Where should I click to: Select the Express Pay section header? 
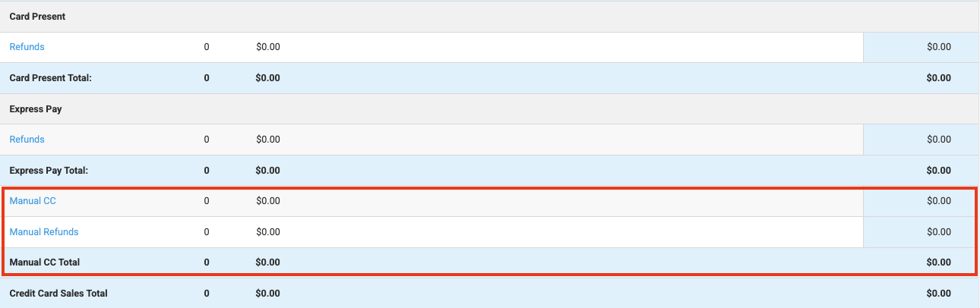point(36,109)
